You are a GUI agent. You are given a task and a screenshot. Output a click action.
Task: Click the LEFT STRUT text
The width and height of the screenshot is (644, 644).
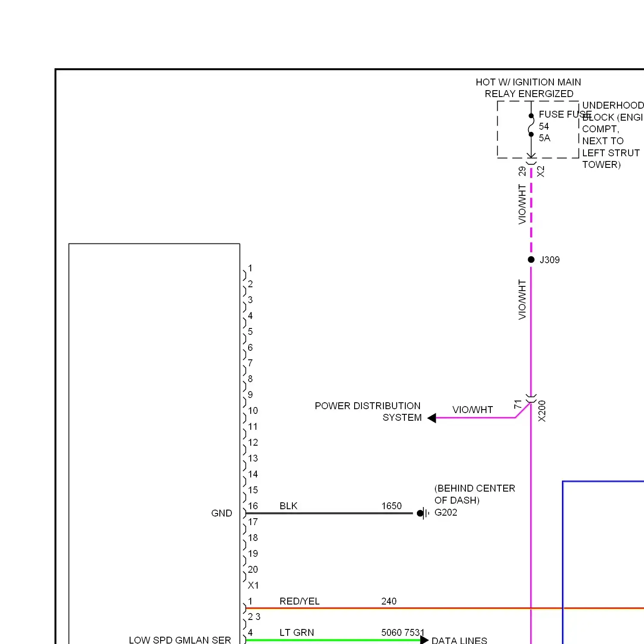point(611,153)
